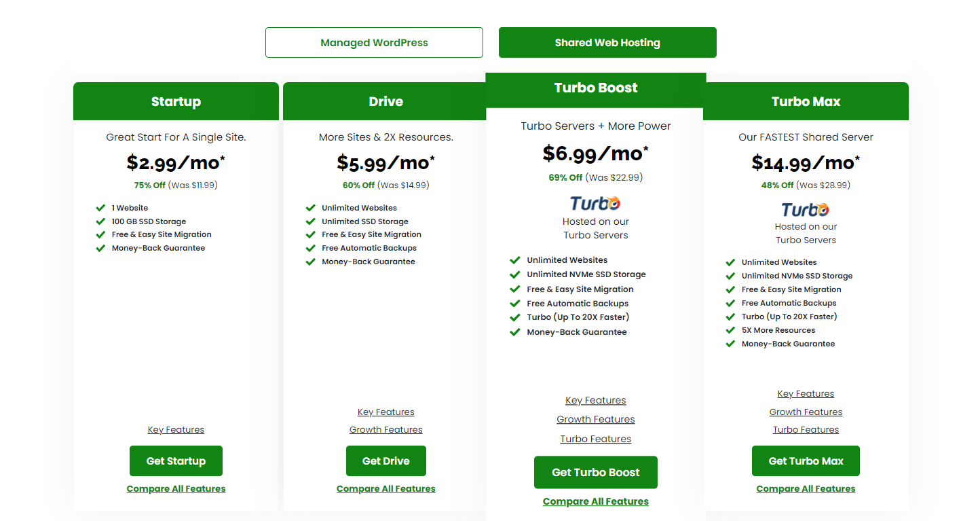The image size is (980, 521).
Task: Click checkmark beside 1 Website in Startup
Action: point(100,208)
